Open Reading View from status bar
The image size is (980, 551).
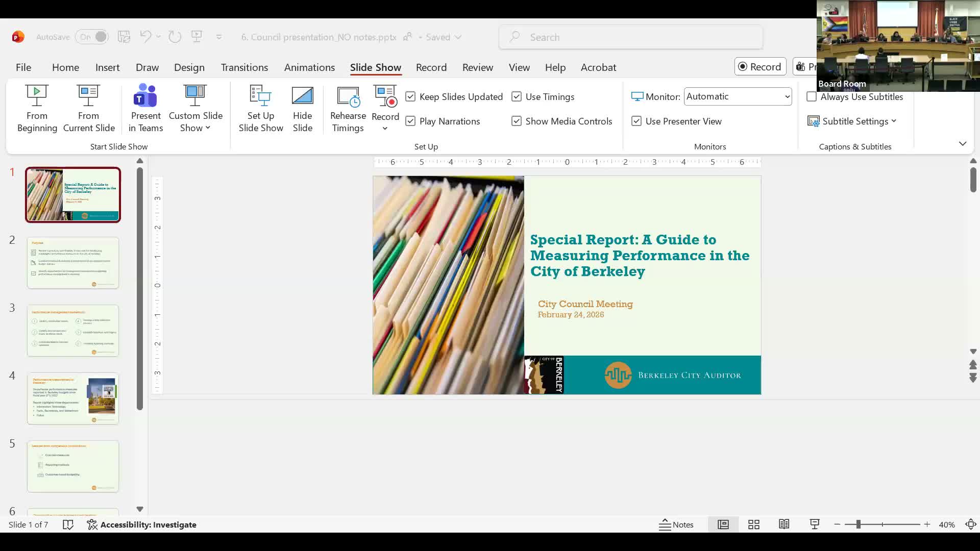(784, 524)
